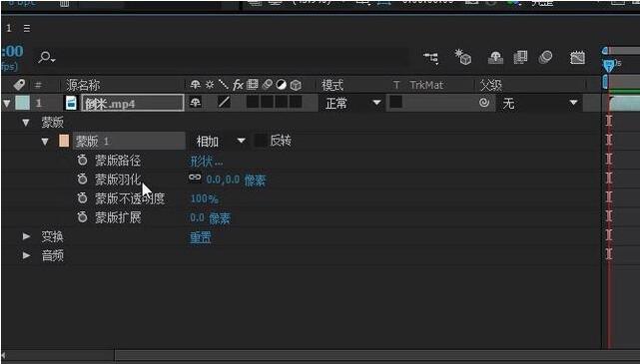Enable motion blur for the composition
Image resolution: width=640 pixels, height=364 pixels.
pos(545,57)
